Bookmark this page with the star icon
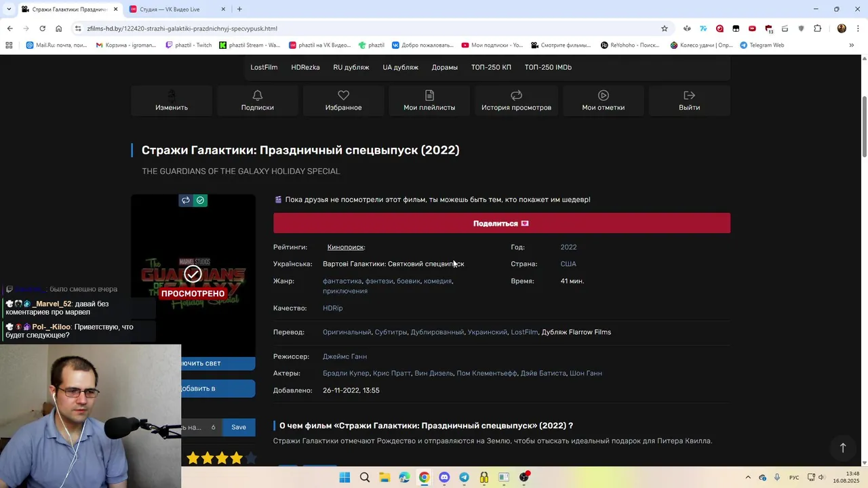 click(x=665, y=28)
